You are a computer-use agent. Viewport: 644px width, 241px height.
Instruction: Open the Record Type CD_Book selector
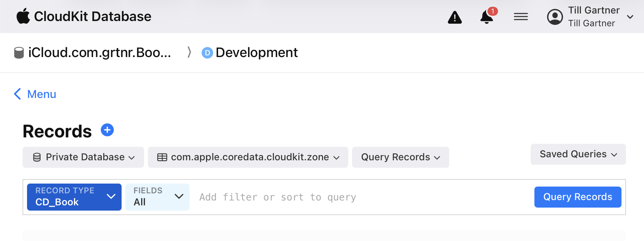pyautogui.click(x=74, y=197)
